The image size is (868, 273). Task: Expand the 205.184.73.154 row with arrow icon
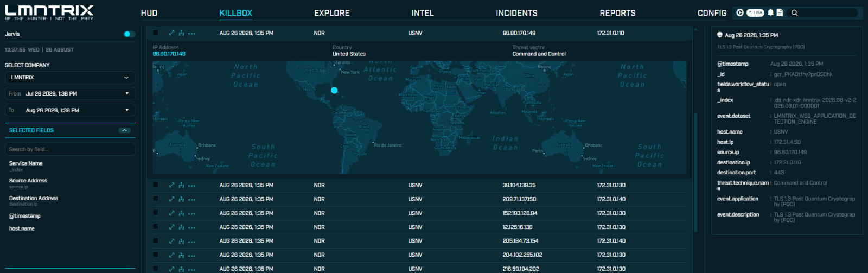click(172, 241)
